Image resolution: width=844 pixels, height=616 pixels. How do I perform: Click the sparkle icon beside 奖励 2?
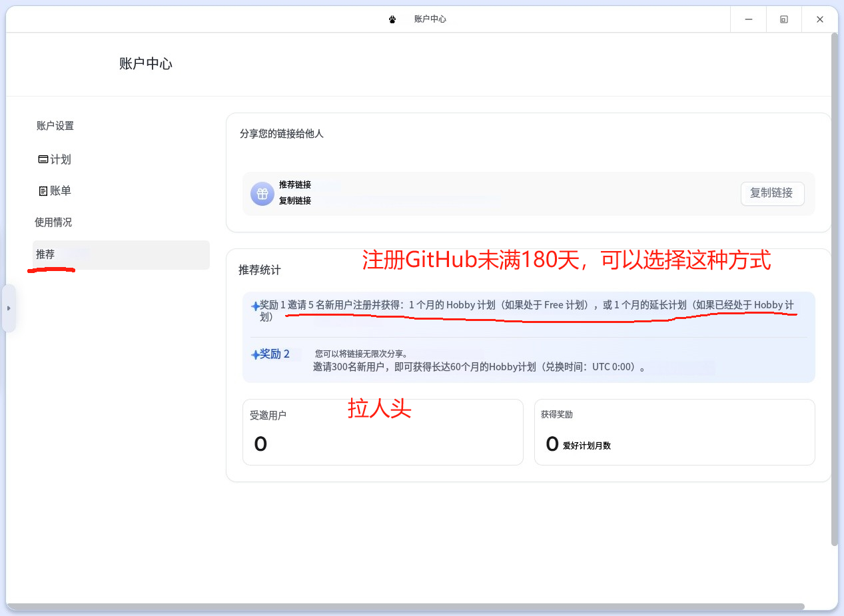[x=255, y=356]
